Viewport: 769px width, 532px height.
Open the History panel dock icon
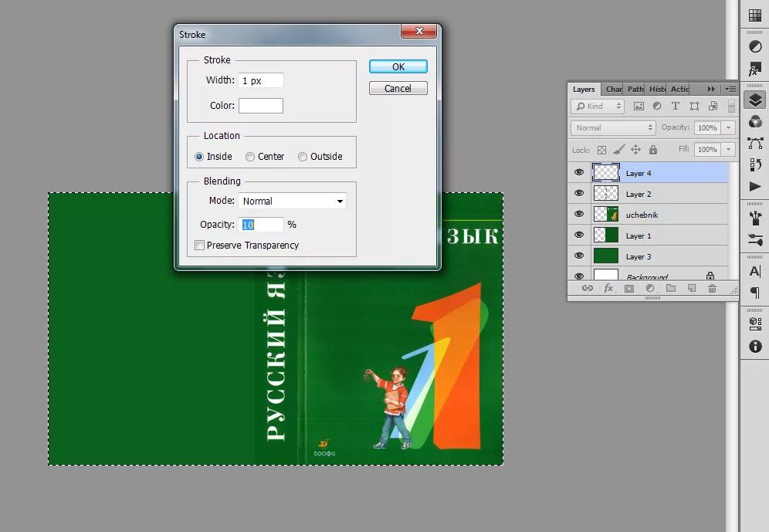click(755, 164)
